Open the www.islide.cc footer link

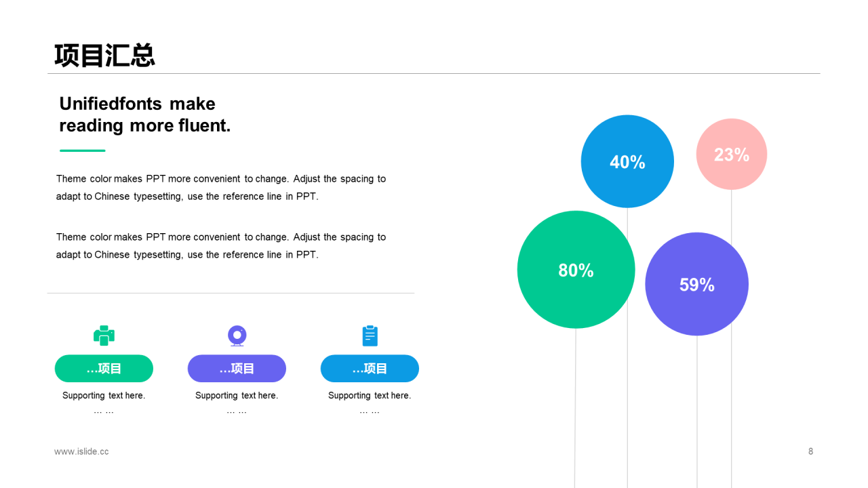(x=81, y=451)
